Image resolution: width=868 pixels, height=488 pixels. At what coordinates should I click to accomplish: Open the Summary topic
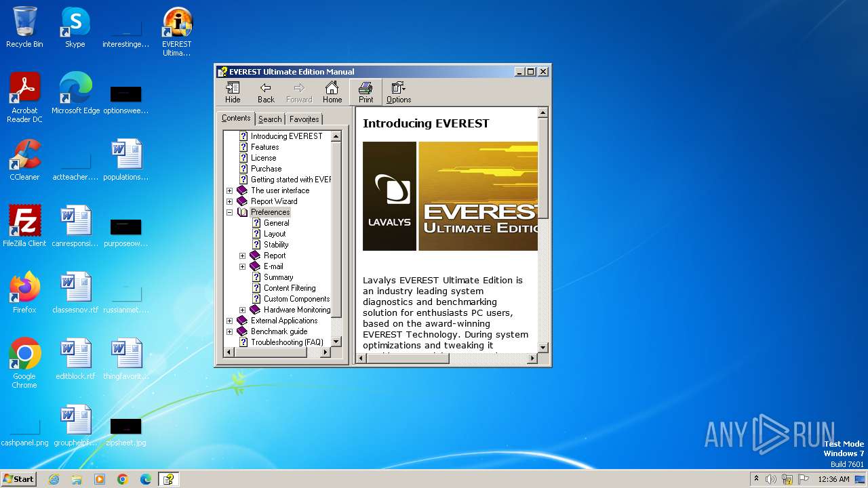[278, 277]
